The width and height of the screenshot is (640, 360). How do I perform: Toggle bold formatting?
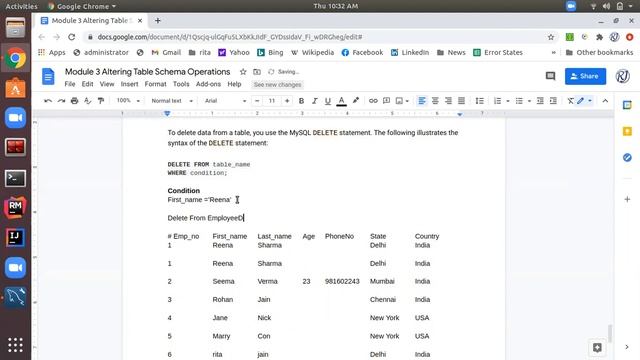(x=301, y=101)
